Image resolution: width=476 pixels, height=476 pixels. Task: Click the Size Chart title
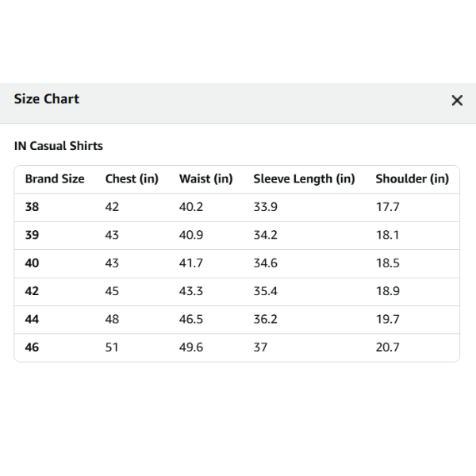pyautogui.click(x=47, y=99)
